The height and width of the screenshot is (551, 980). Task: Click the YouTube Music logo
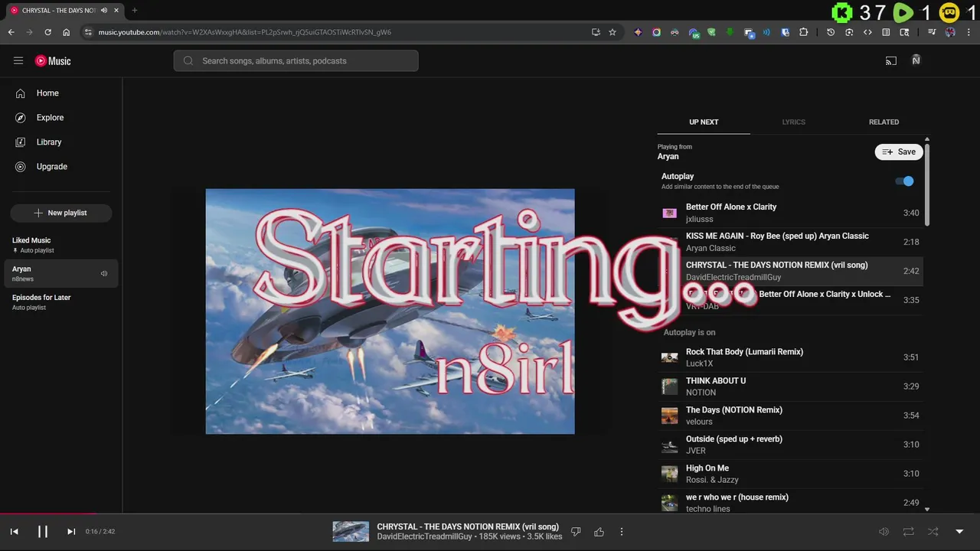pos(53,60)
